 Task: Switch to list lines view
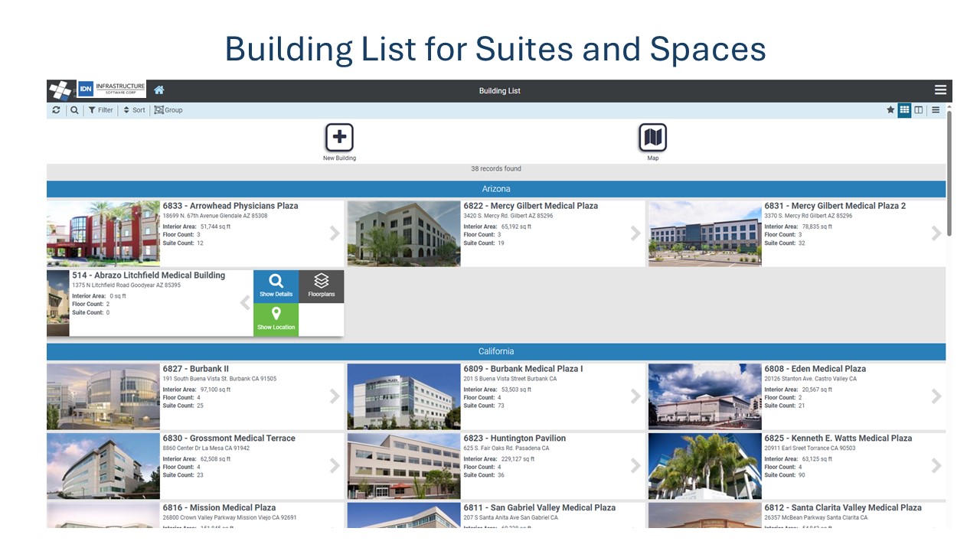[936, 110]
